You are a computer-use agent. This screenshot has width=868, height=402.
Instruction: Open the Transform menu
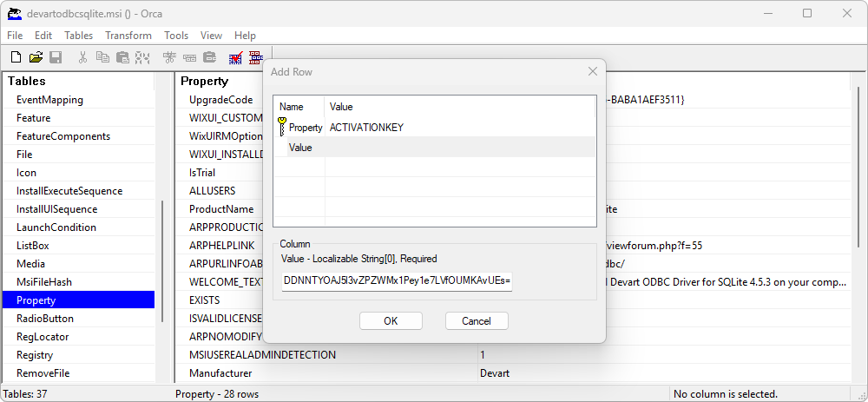point(128,36)
